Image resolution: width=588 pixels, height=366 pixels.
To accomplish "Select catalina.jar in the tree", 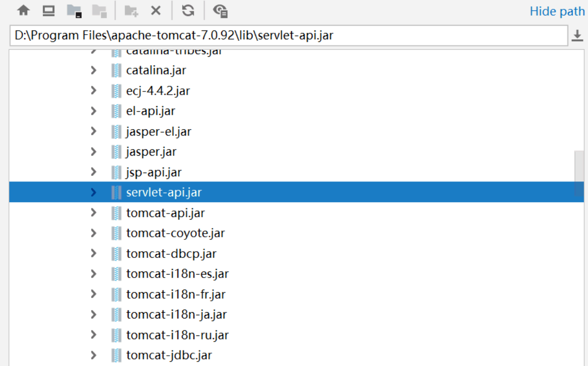I will click(x=156, y=70).
